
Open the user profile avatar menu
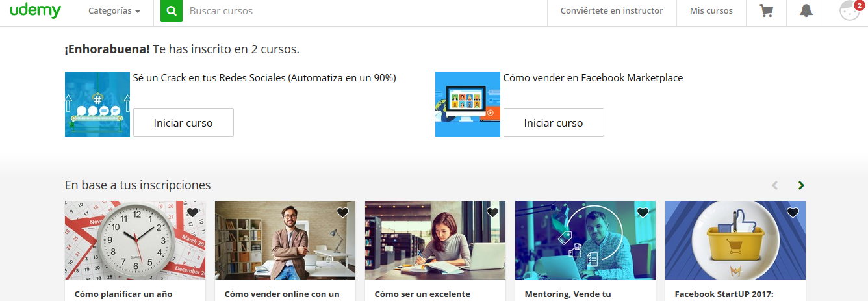849,11
